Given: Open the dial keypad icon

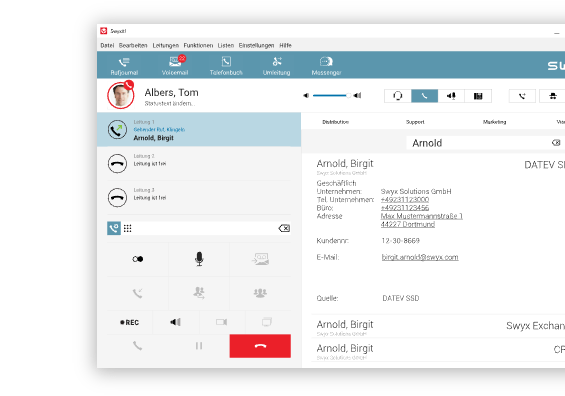Looking at the screenshot, I should [x=128, y=228].
